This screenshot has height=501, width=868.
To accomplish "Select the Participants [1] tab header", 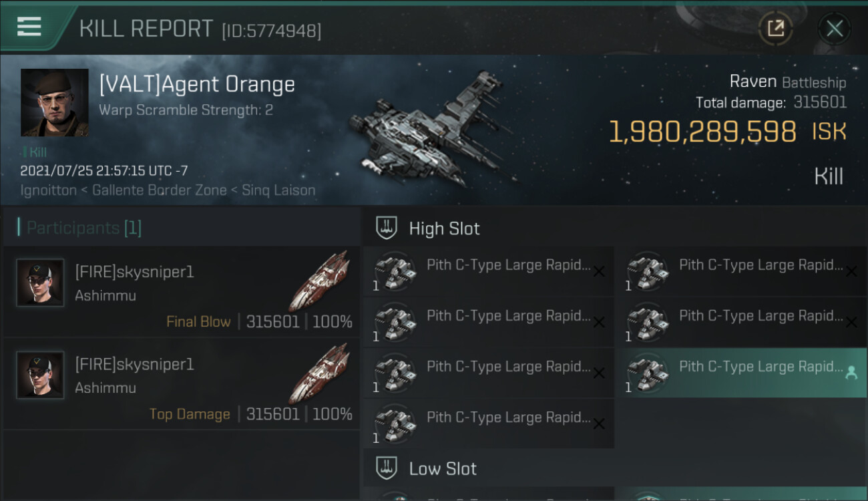I will (x=84, y=228).
